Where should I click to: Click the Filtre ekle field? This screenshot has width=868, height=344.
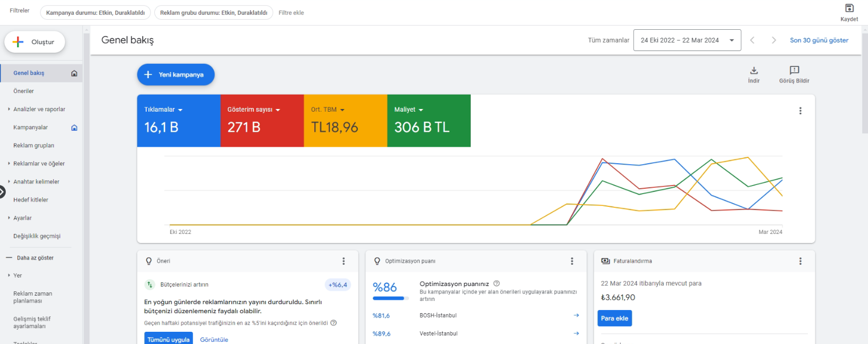point(291,13)
